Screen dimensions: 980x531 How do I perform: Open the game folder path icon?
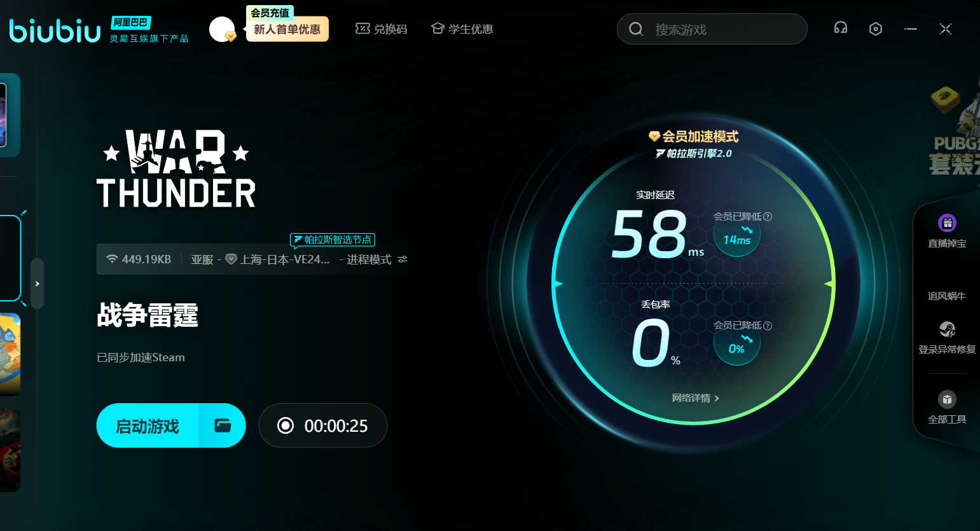click(x=223, y=425)
